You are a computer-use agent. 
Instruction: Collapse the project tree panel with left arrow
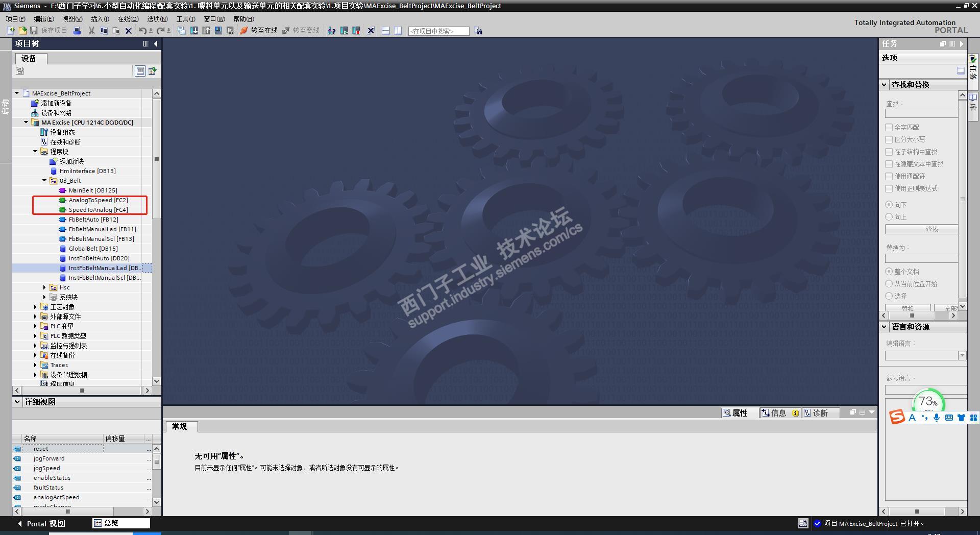156,44
